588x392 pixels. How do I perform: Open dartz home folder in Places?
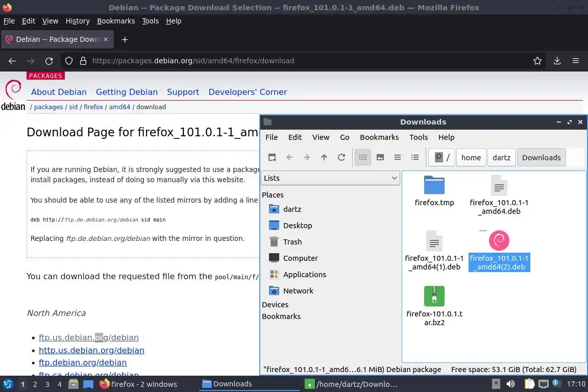click(x=285, y=209)
